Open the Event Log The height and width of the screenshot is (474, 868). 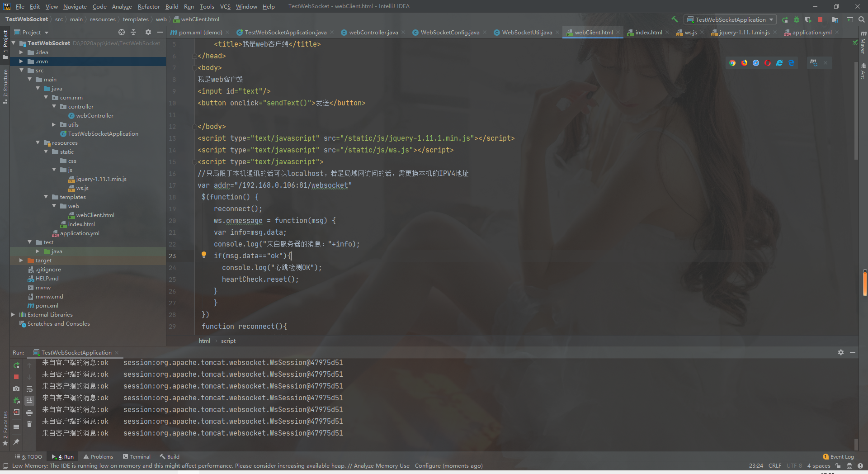(839, 457)
